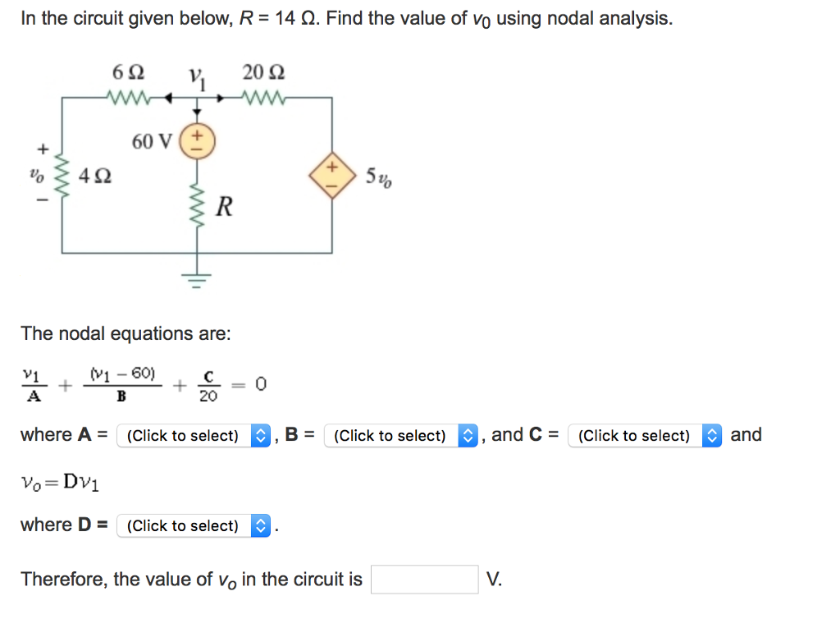Open the dropdown for value D
The height and width of the screenshot is (628, 840).
[194, 525]
